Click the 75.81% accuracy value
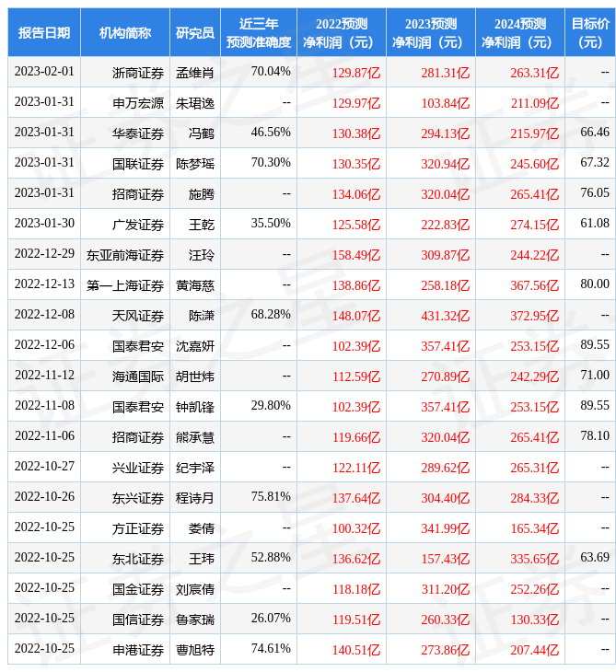The width and height of the screenshot is (616, 672). (271, 496)
